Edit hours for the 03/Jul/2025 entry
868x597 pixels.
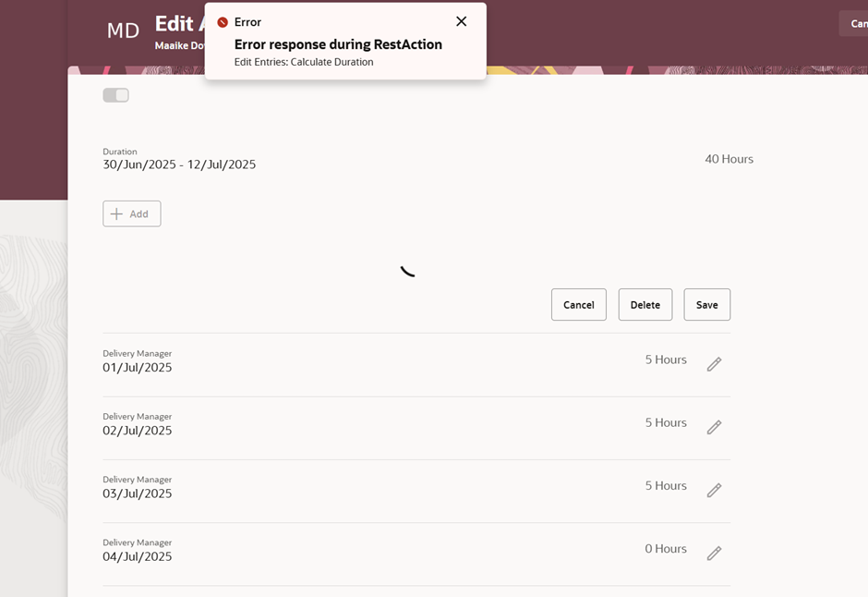714,491
